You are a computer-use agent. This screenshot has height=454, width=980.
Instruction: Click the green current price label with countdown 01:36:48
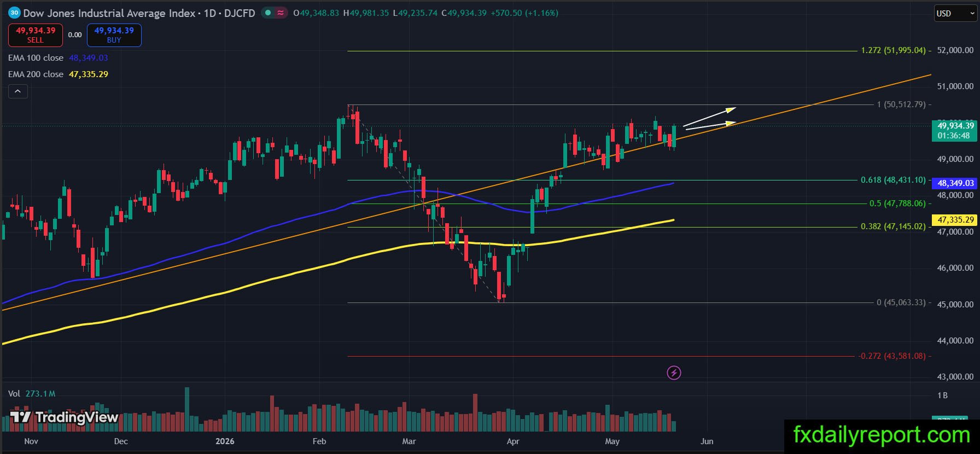coord(954,131)
